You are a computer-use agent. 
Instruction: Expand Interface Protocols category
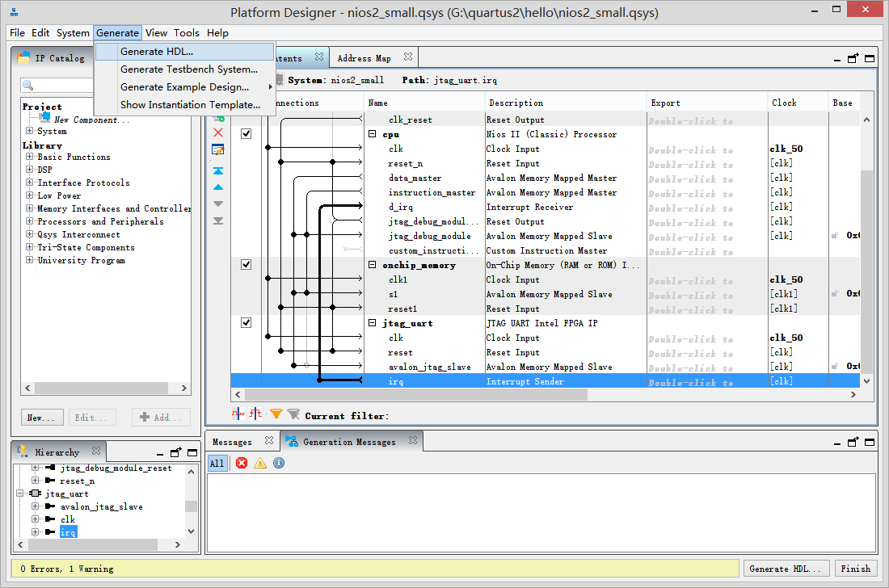tap(29, 183)
